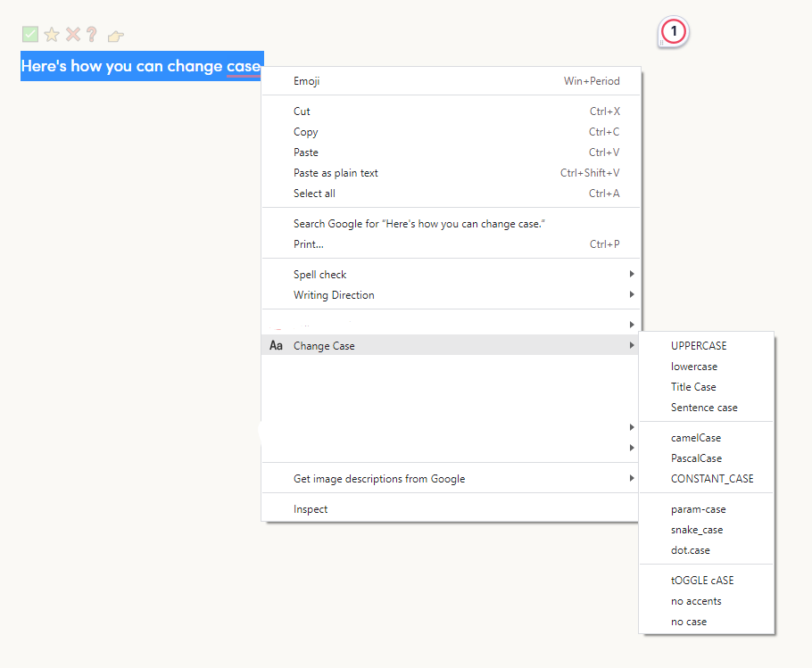Apply Title Case to the text
This screenshot has width=812, height=668.
point(693,387)
